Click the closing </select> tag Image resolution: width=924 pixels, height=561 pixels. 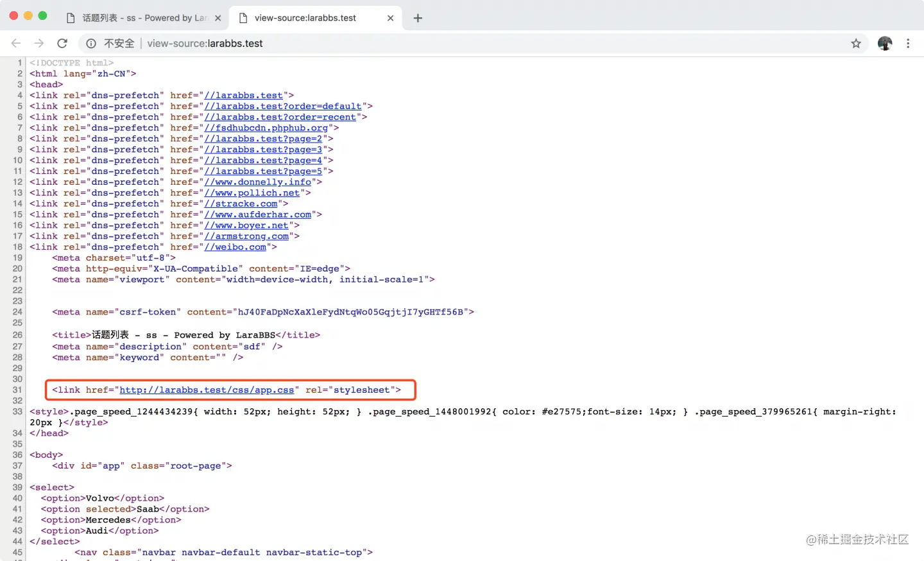click(55, 542)
